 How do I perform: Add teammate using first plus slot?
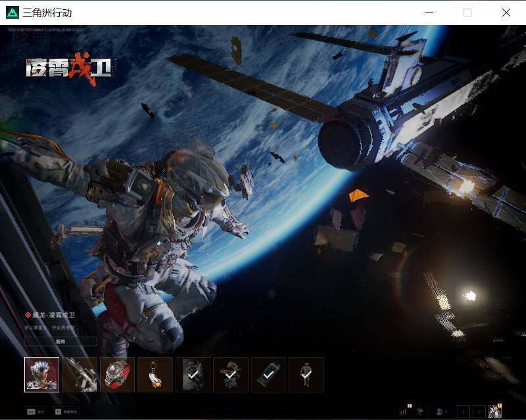[464, 411]
